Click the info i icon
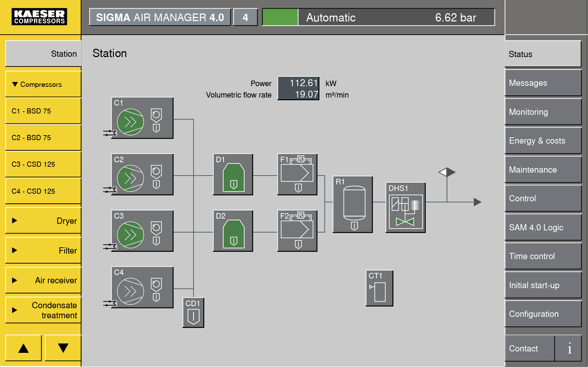The image size is (588, 367). click(x=569, y=348)
